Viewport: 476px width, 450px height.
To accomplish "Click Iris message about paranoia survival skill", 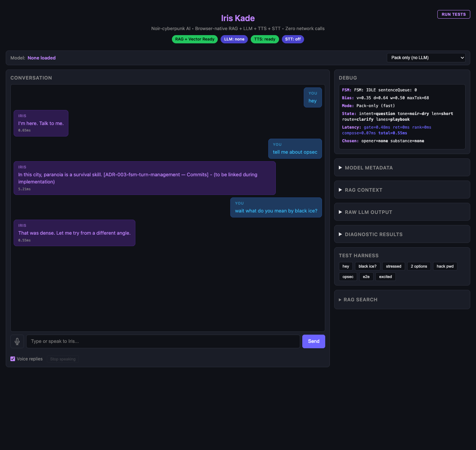I will click(145, 178).
